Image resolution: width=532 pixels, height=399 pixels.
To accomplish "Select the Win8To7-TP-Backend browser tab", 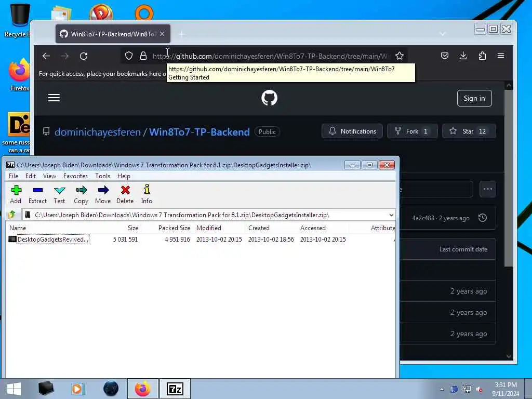I will 113,34.
